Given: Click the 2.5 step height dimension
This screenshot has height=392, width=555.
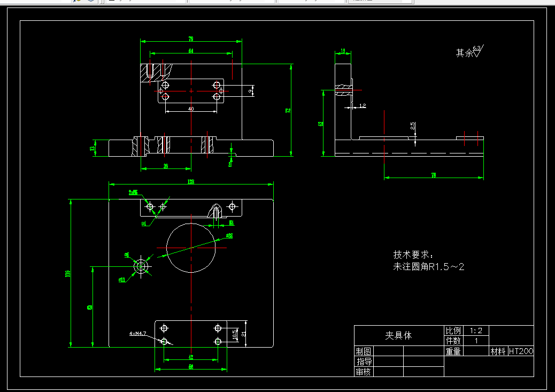Looking at the screenshot, I should point(413,126).
